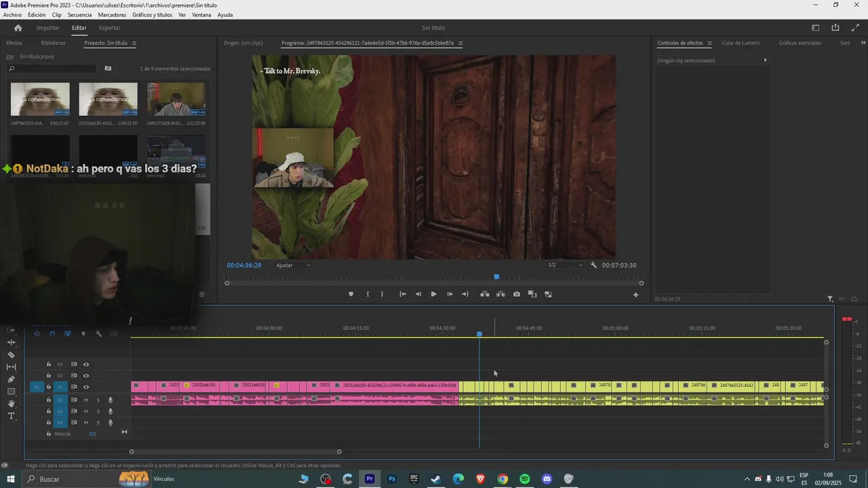Switch to the Gráficos esenciales tab
Screen dimensions: 868x488
tap(800, 43)
